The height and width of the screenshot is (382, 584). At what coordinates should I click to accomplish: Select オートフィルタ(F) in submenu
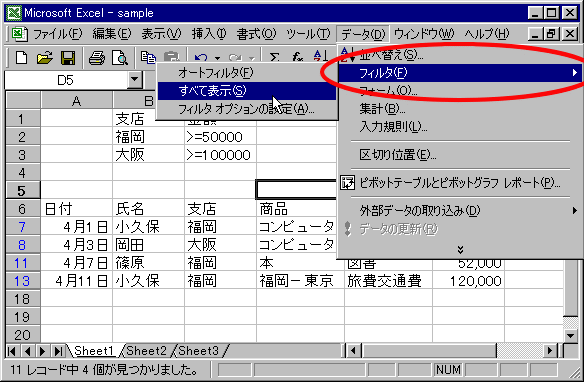247,73
